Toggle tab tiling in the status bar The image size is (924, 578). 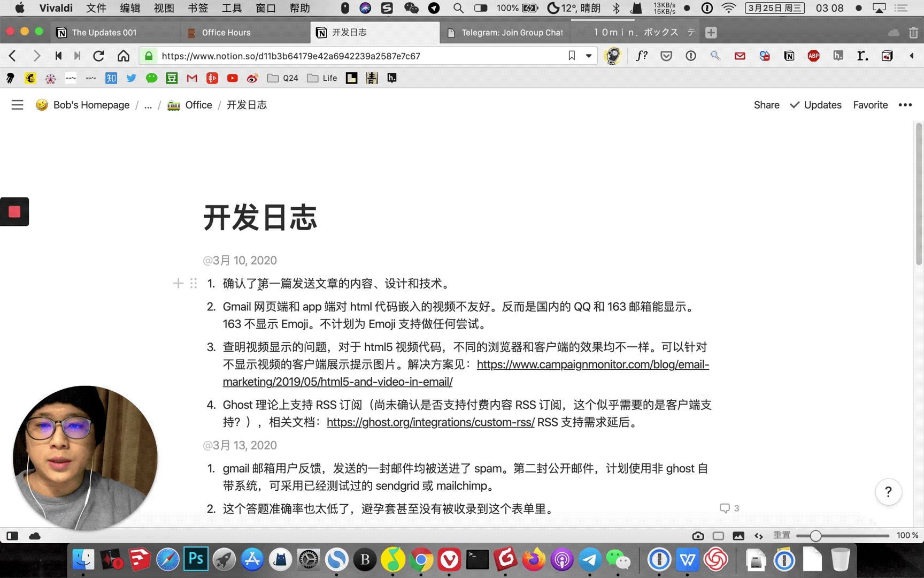point(718,536)
